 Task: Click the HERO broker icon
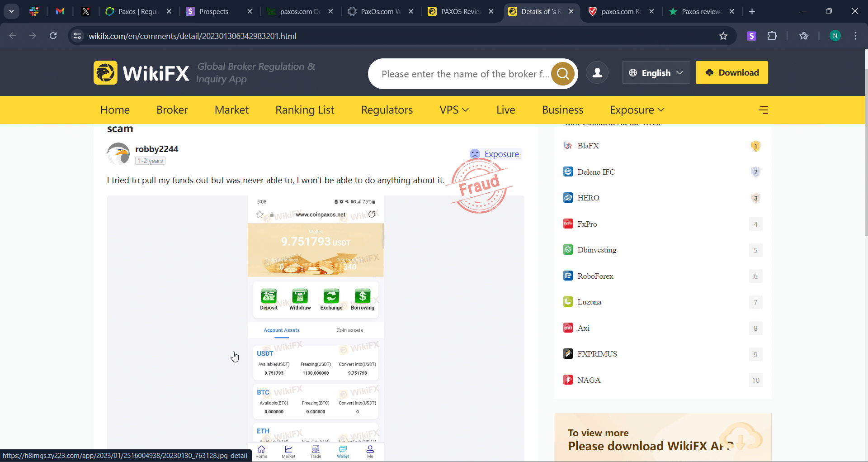[568, 198]
